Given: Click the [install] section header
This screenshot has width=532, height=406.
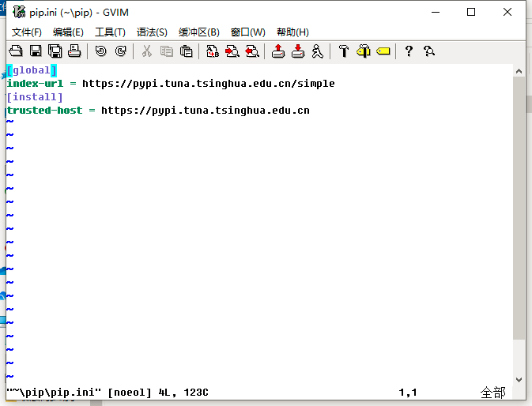Looking at the screenshot, I should [35, 97].
